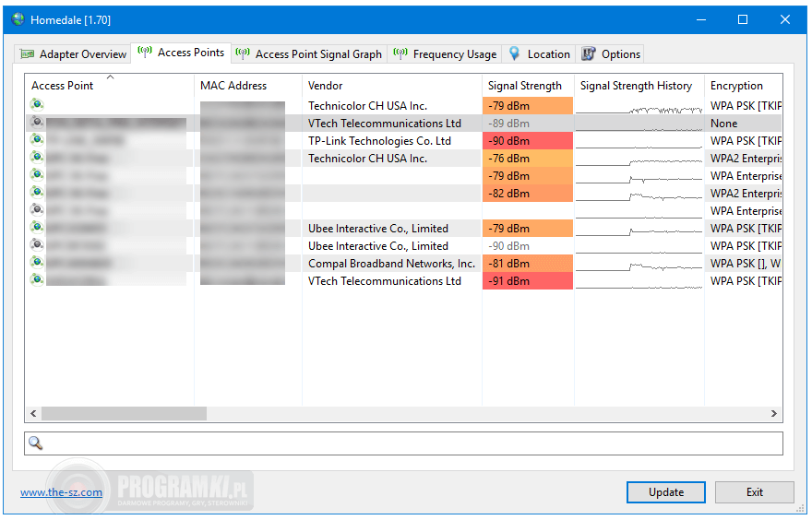Click the Homedale globe icon in title bar

18,19
